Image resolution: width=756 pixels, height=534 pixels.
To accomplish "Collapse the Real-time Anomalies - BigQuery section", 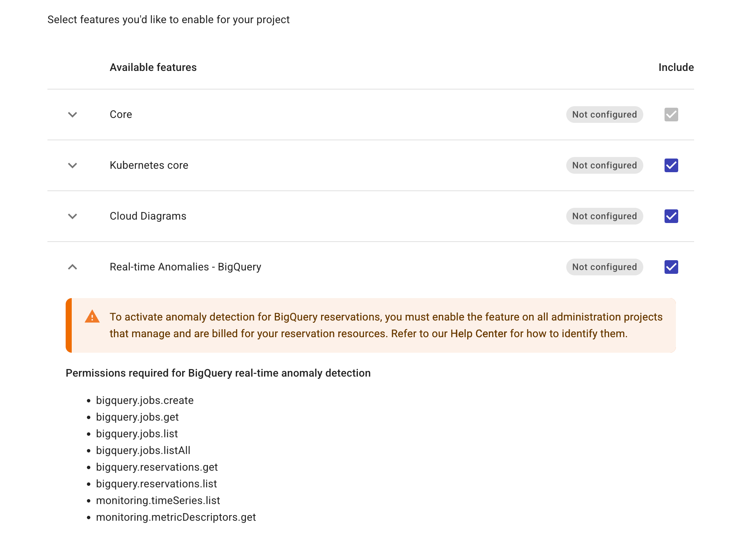I will tap(72, 267).
